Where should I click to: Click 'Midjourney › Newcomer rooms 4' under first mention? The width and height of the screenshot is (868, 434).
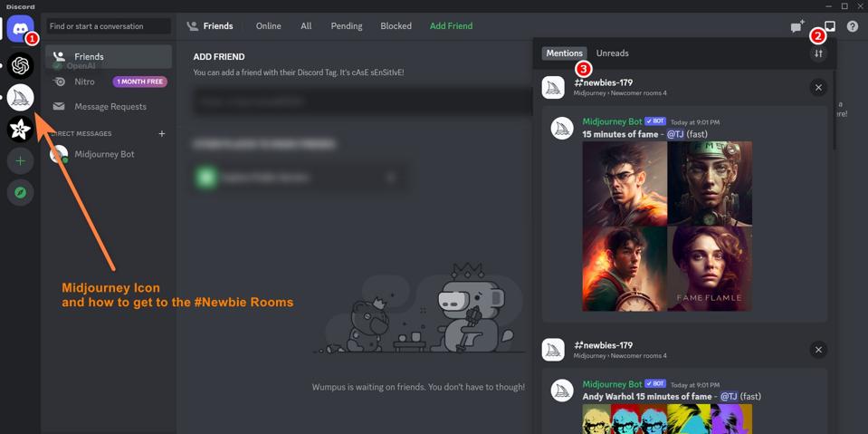tap(620, 93)
